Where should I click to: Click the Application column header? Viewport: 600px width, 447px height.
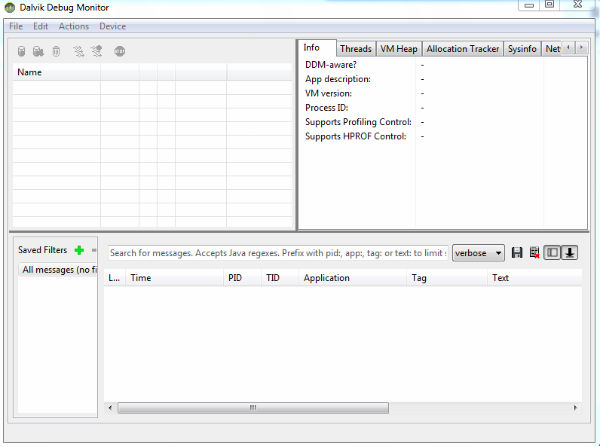click(x=352, y=278)
